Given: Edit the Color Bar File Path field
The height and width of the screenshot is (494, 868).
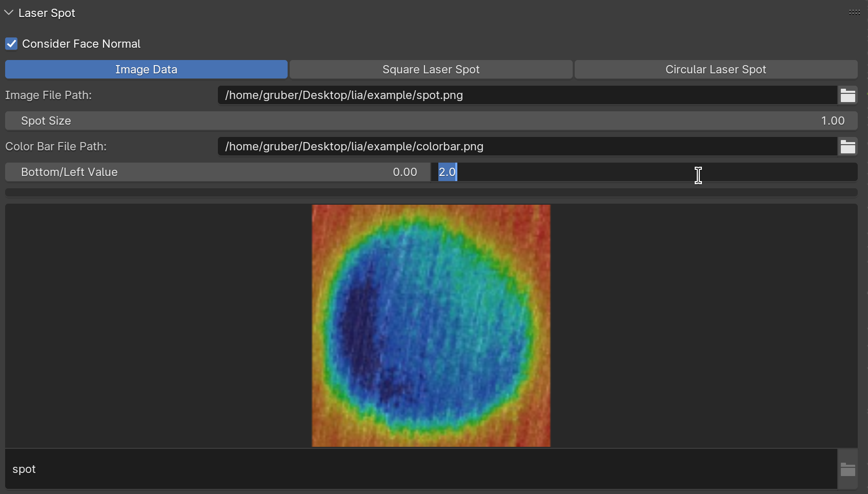Looking at the screenshot, I should [528, 146].
